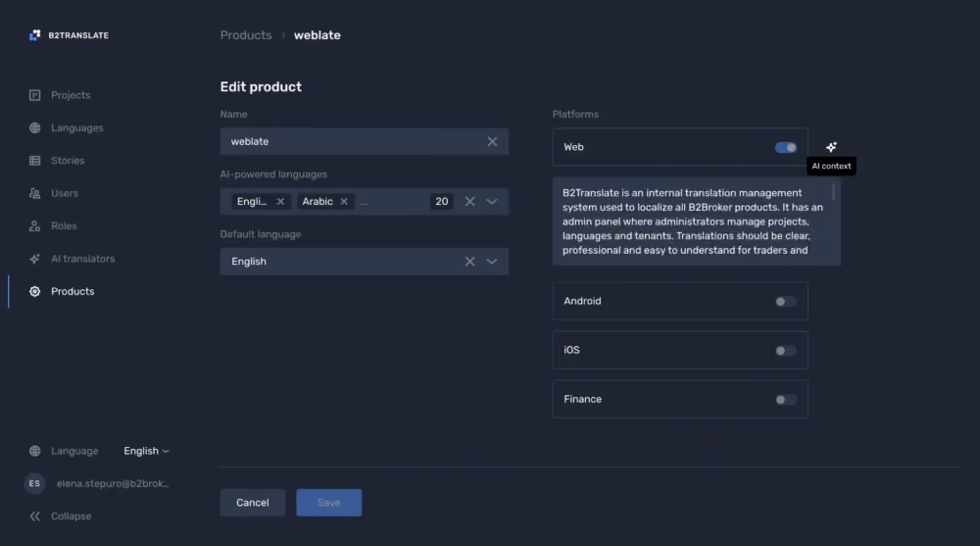Viewport: 980px width, 546px height.
Task: Expand the Default language dropdown
Action: coord(492,262)
